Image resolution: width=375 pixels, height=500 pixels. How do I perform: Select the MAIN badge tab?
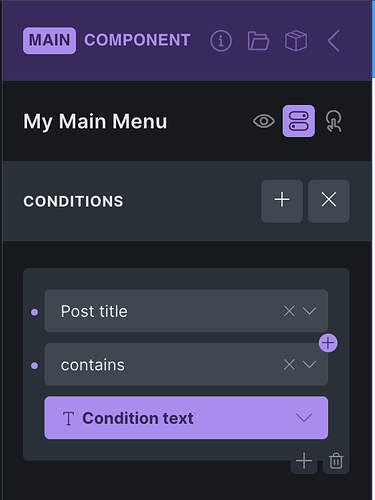[49, 41]
